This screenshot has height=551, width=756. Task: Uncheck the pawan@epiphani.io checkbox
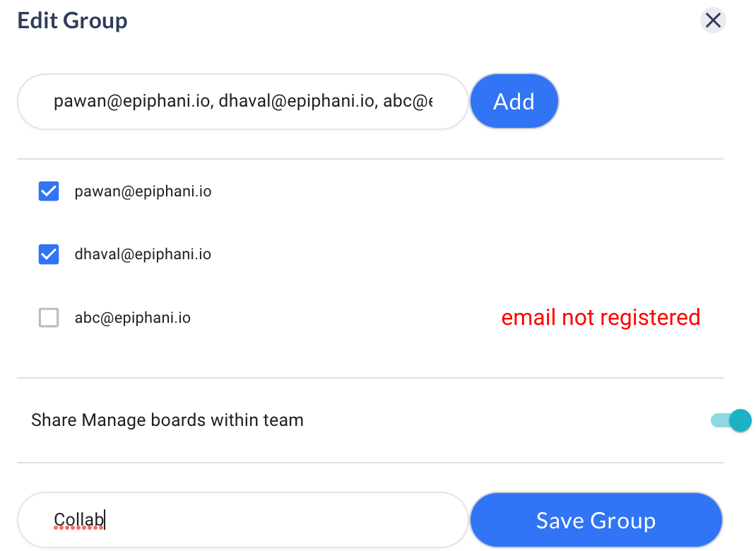coord(49,191)
